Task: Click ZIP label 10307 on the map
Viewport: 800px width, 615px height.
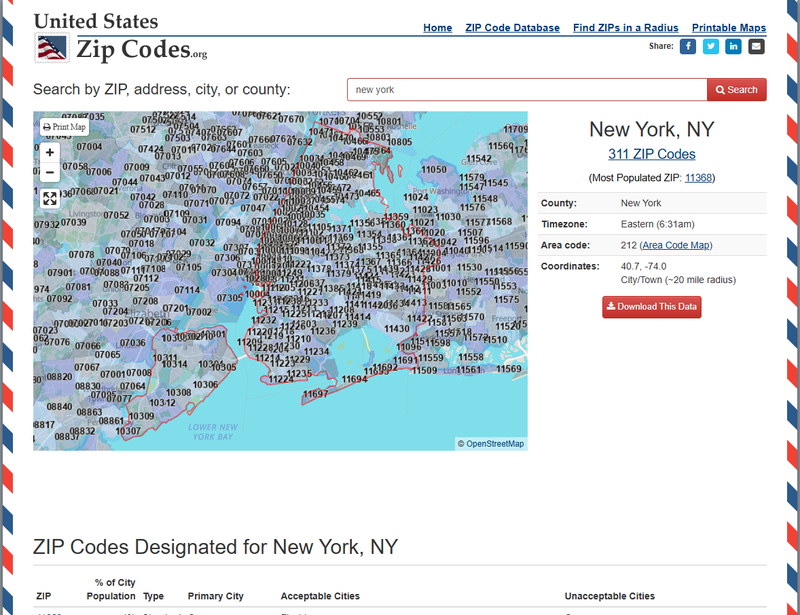Action: (128, 431)
